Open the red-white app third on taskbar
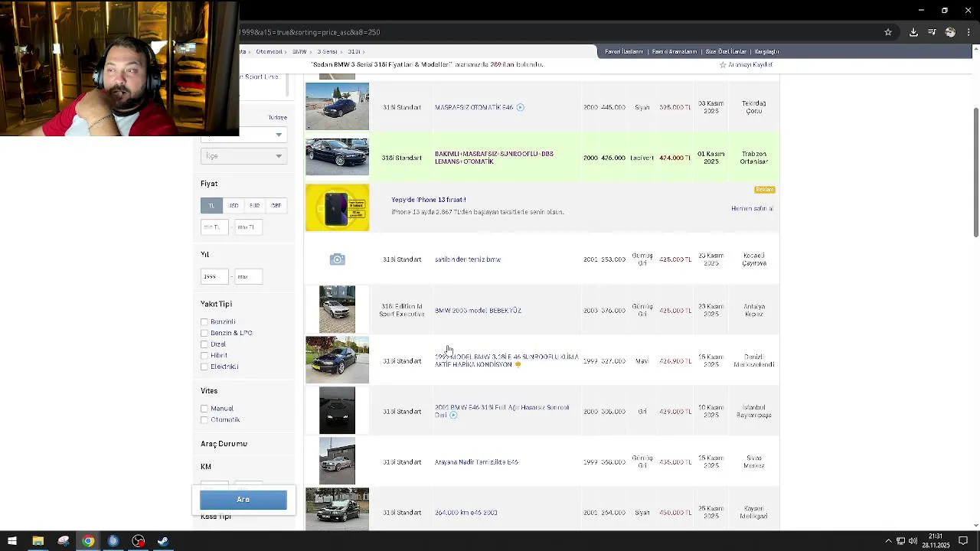980x551 pixels. click(63, 541)
